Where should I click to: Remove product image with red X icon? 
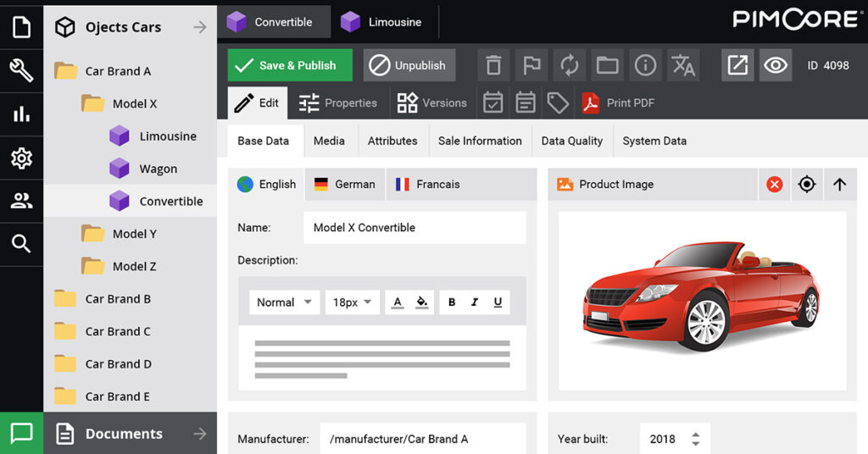tap(774, 184)
